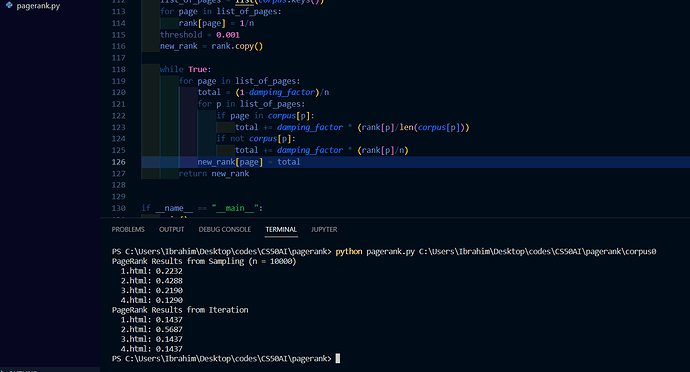Click terminal line 'PageRank Results from Iteration'
Screen dimensions: 690x372
(180, 310)
